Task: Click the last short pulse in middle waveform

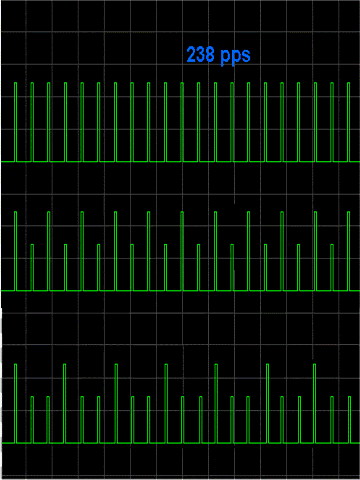Action: pos(332,267)
